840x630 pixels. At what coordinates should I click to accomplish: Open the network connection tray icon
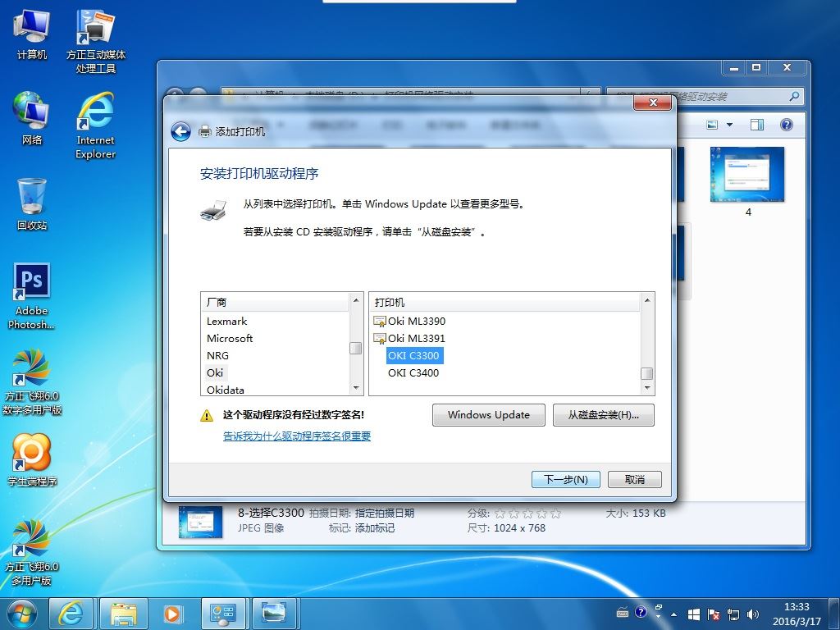[733, 614]
